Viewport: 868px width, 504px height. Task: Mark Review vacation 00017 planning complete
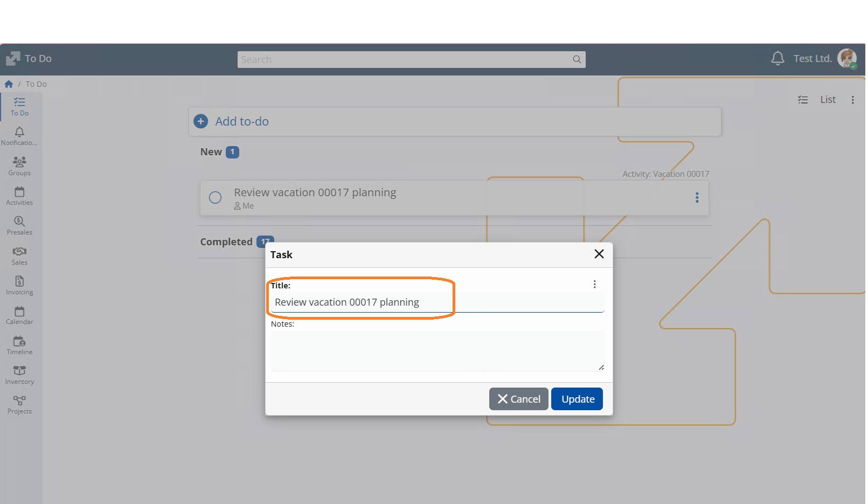tap(215, 198)
